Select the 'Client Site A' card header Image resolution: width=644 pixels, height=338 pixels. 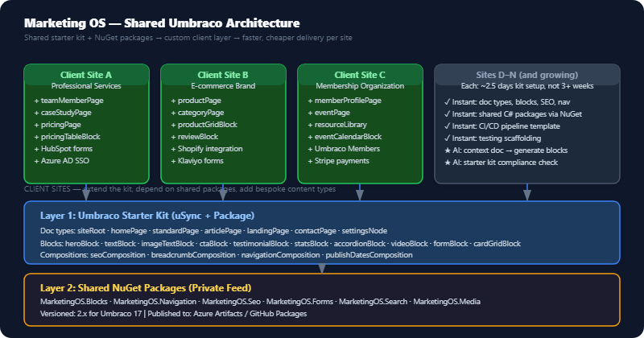pos(86,75)
